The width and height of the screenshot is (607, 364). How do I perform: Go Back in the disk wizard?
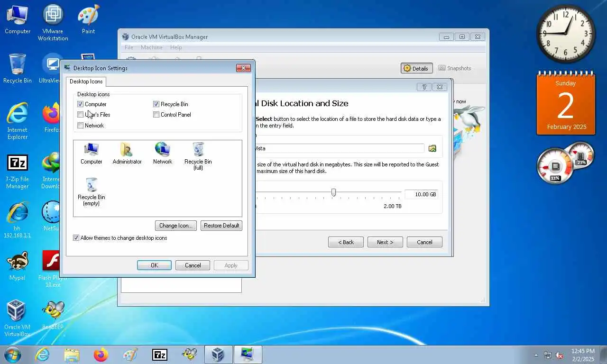coord(346,242)
